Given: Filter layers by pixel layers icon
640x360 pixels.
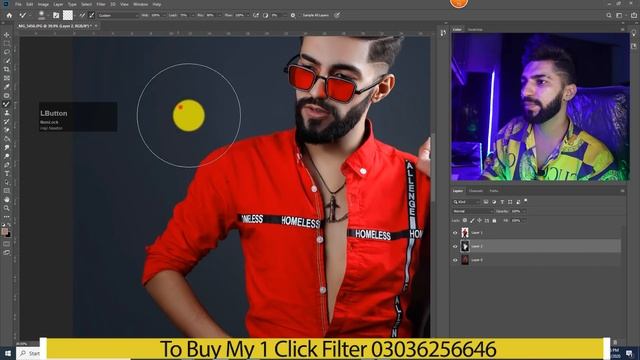Looking at the screenshot, I should click(486, 202).
